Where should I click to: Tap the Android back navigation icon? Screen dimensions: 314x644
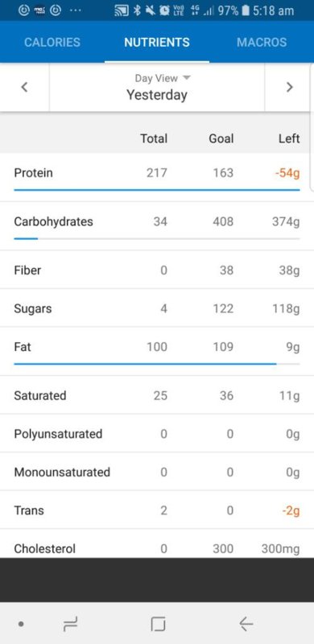(246, 625)
